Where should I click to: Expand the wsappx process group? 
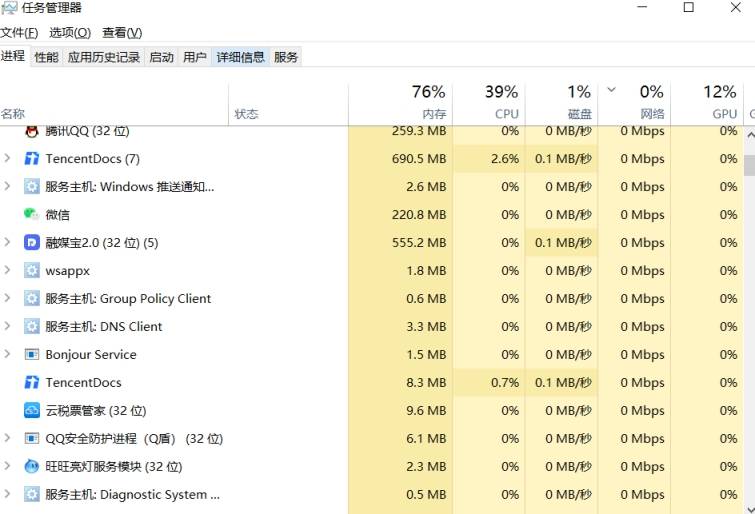click(8, 271)
